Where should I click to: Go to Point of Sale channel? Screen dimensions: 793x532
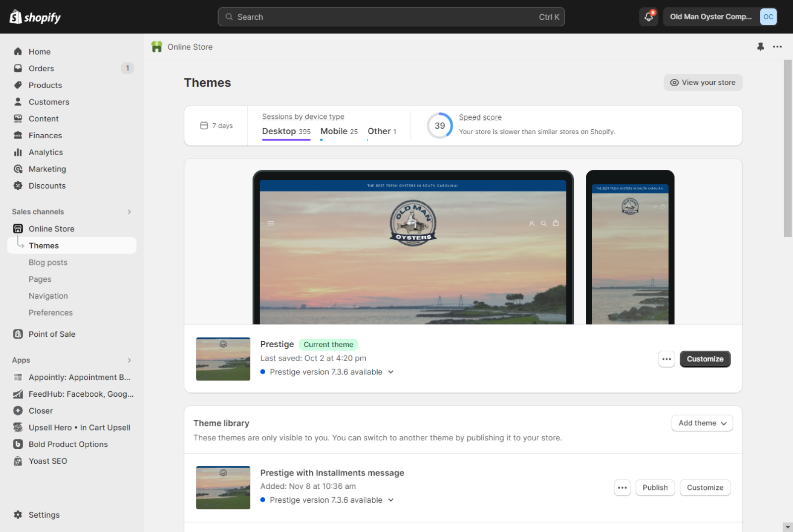[52, 334]
